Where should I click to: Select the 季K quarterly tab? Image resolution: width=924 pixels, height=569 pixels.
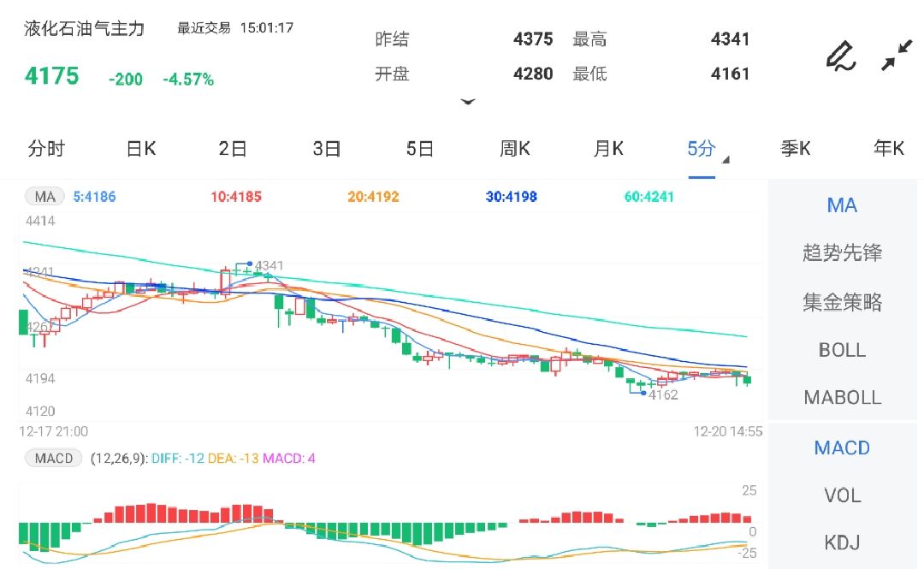[797, 148]
